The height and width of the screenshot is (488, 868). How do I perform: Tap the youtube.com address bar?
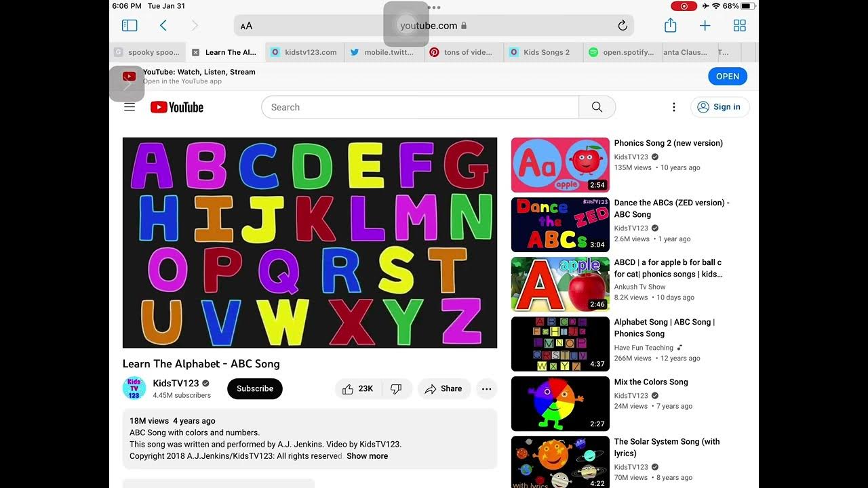pos(434,26)
